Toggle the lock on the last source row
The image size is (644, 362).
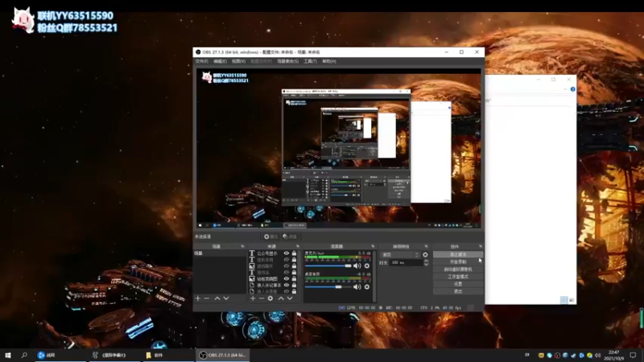pyautogui.click(x=294, y=291)
